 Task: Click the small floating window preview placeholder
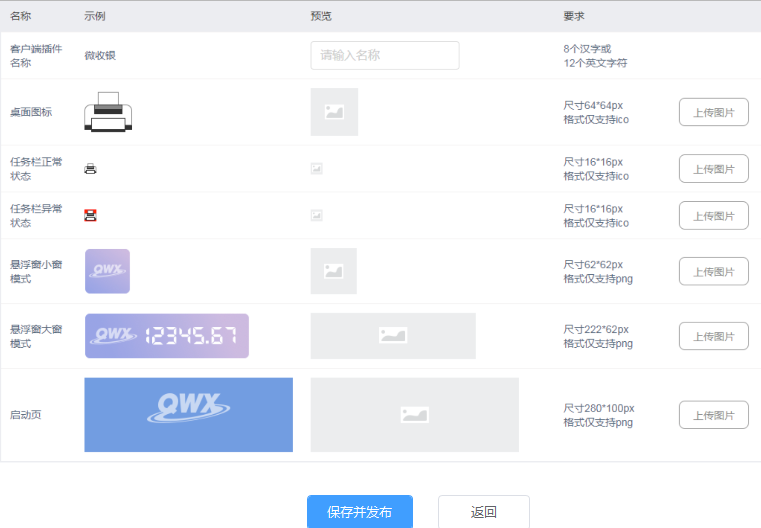[334, 271]
